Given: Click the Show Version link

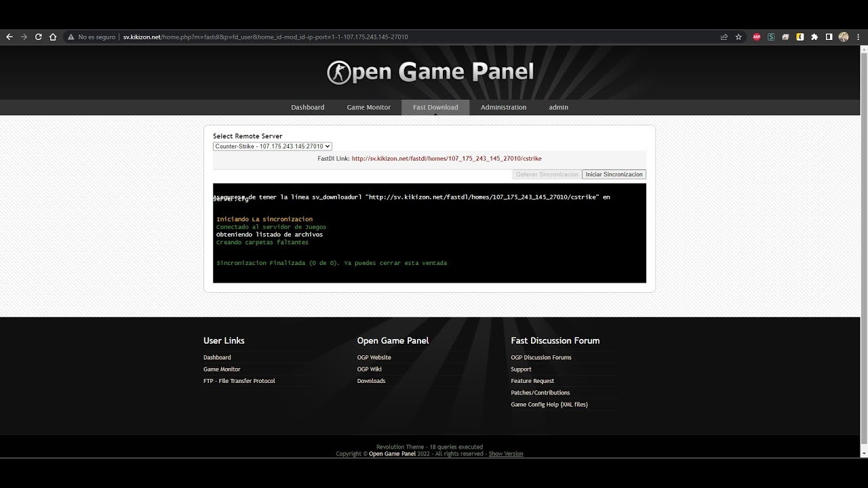Looking at the screenshot, I should point(506,454).
